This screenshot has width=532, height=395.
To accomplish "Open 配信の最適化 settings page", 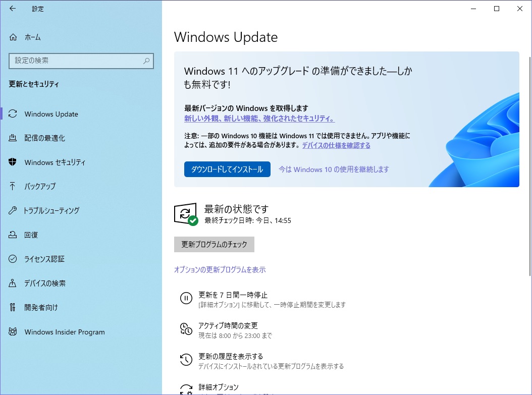I will point(81,138).
